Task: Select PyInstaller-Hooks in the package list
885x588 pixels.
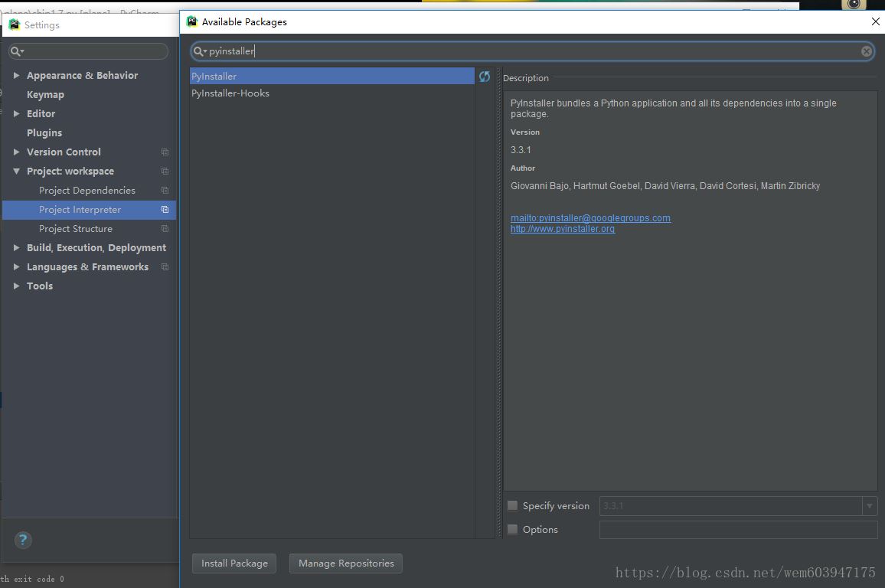Action: [332, 93]
